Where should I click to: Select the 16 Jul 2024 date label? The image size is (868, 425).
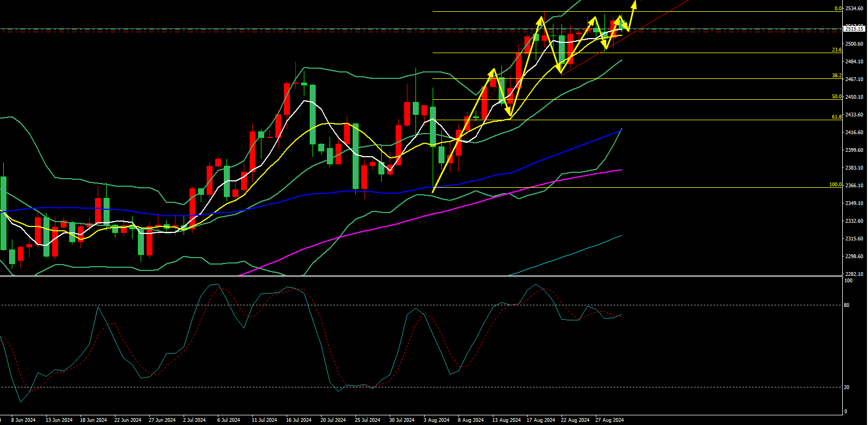pos(298,420)
